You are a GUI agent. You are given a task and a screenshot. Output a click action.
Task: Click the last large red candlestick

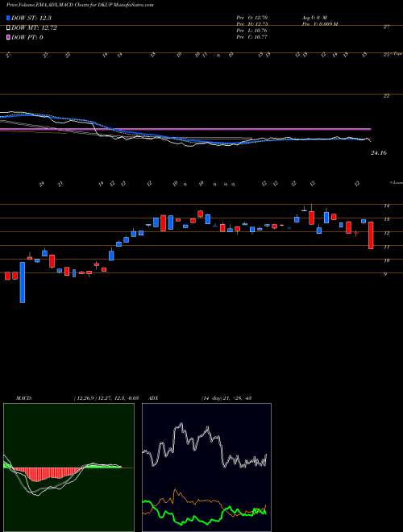coord(371,235)
